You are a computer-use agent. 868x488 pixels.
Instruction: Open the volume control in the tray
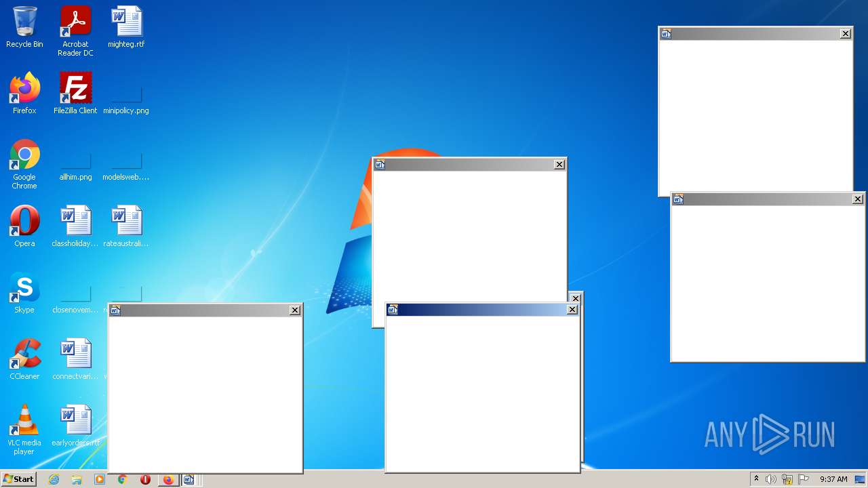(771, 479)
